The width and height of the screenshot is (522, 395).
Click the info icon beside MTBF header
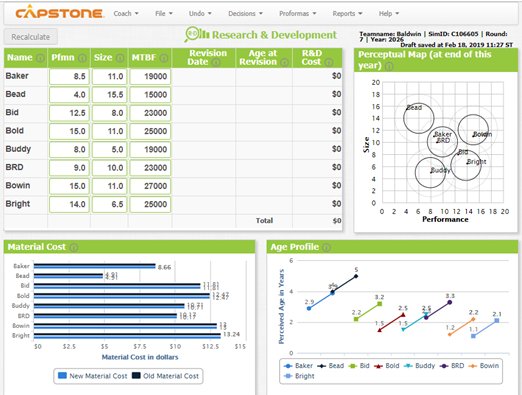click(x=164, y=58)
